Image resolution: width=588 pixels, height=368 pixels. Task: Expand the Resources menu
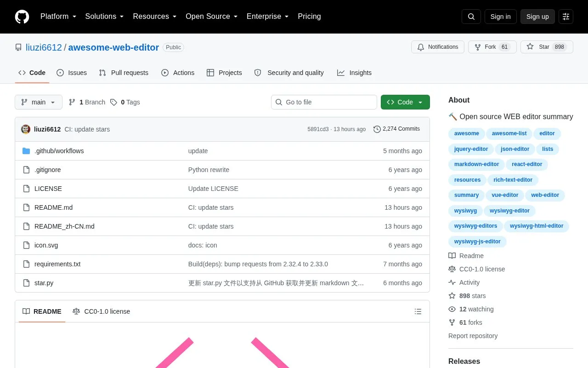coord(155,17)
